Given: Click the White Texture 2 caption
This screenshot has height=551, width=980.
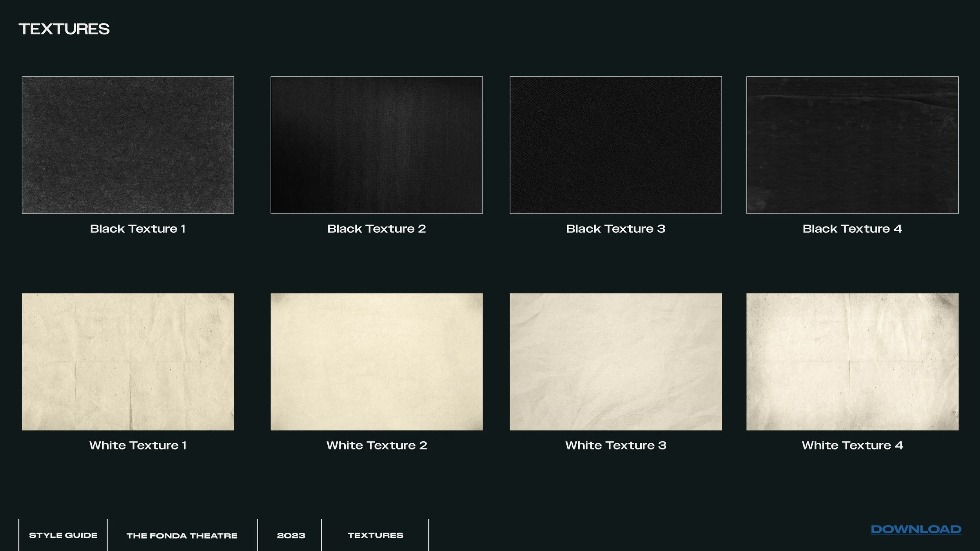Looking at the screenshot, I should coord(376,445).
